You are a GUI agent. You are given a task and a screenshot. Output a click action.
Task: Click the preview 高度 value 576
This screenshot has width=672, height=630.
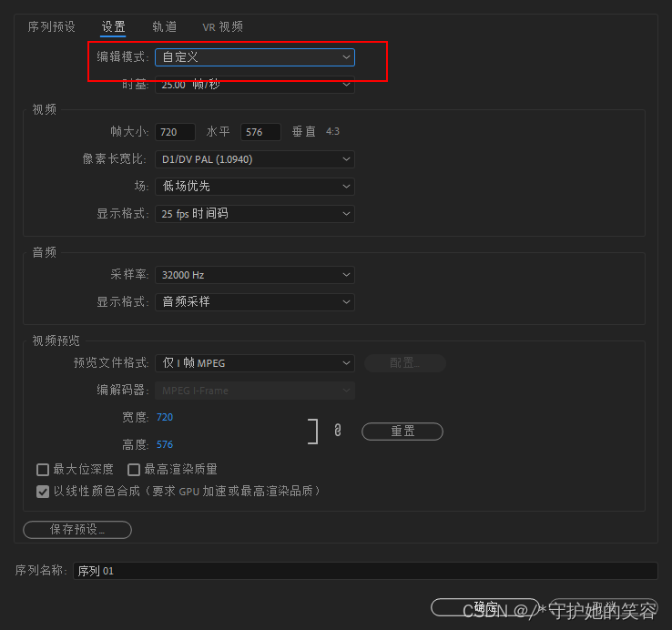coord(165,444)
